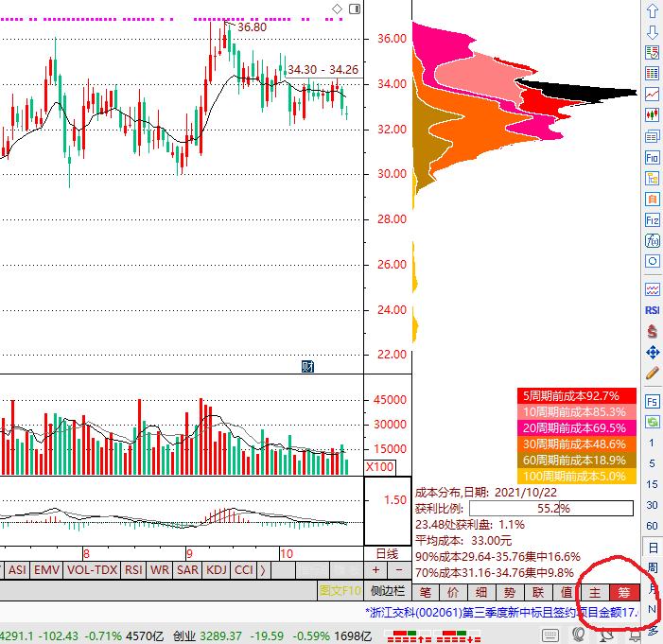This screenshot has height=644, width=663.
Task: Click the green refresh icon
Action: pyautogui.click(x=652, y=422)
